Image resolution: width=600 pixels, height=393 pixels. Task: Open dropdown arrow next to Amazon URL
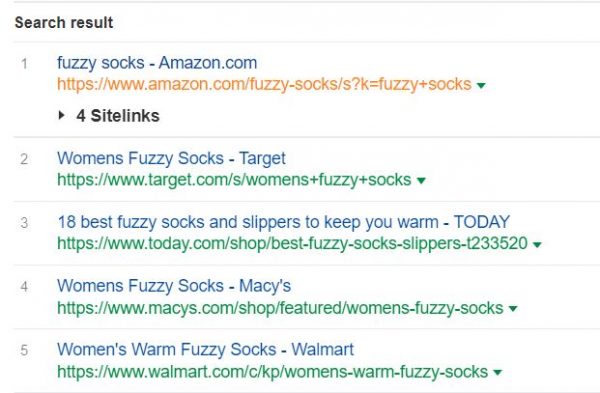[x=481, y=85]
